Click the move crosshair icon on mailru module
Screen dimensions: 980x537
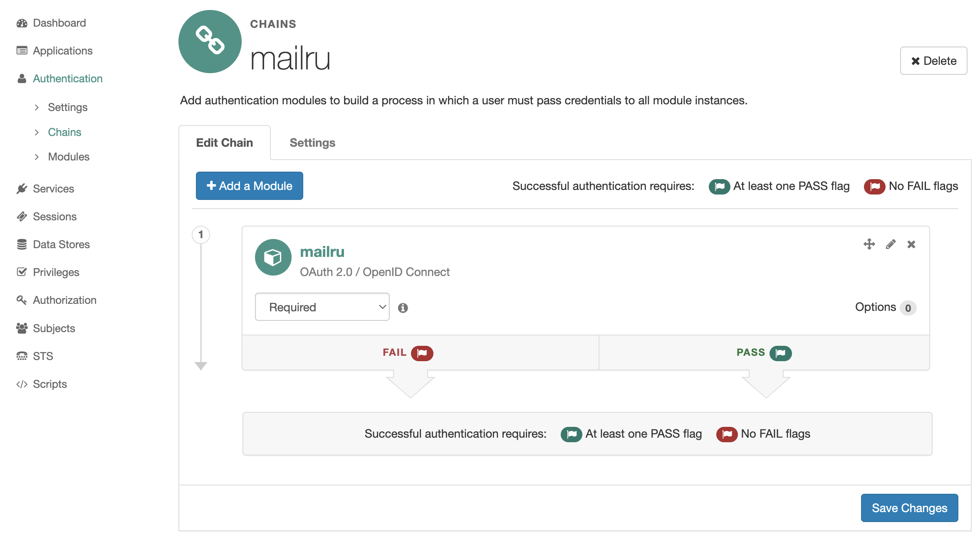click(869, 244)
